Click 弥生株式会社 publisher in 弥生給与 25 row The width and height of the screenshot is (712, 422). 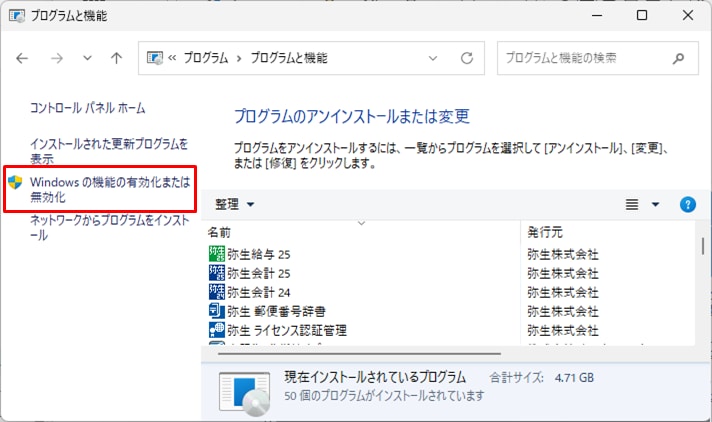coord(563,254)
